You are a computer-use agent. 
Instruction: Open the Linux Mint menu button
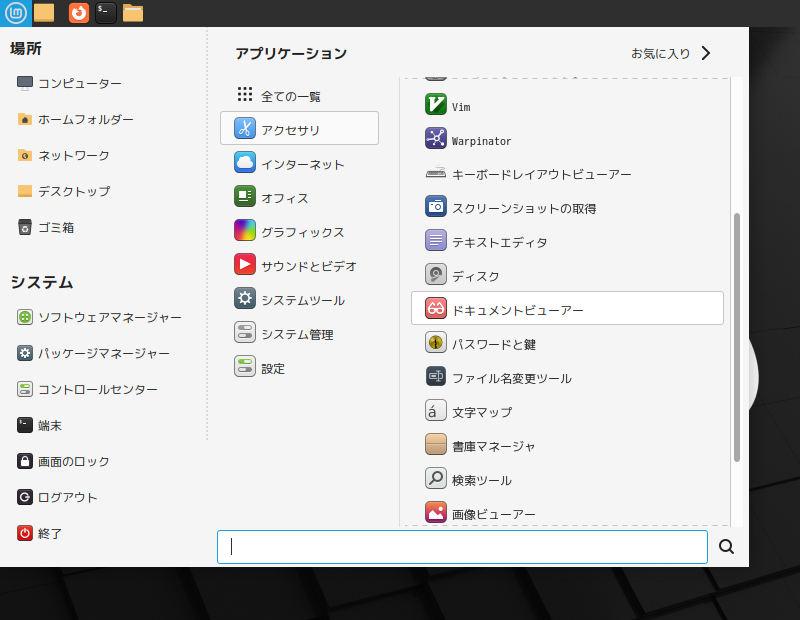[16, 13]
